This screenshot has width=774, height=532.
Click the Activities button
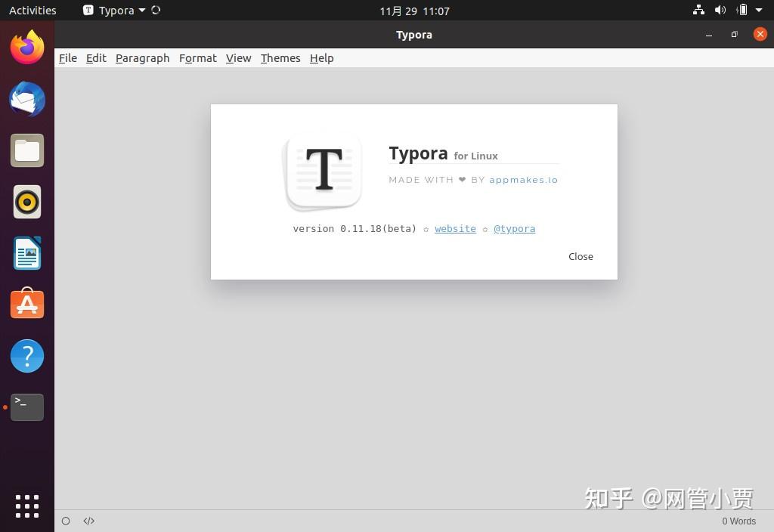point(33,11)
